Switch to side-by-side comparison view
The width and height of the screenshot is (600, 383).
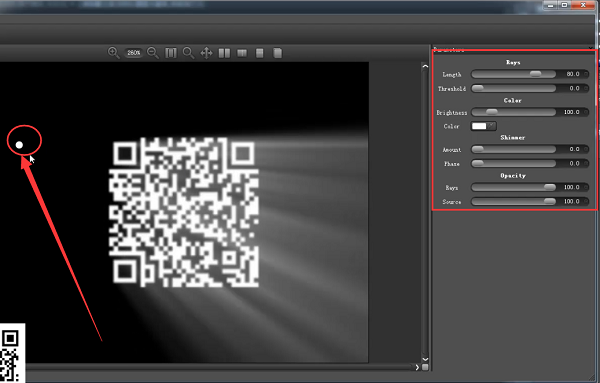[224, 53]
